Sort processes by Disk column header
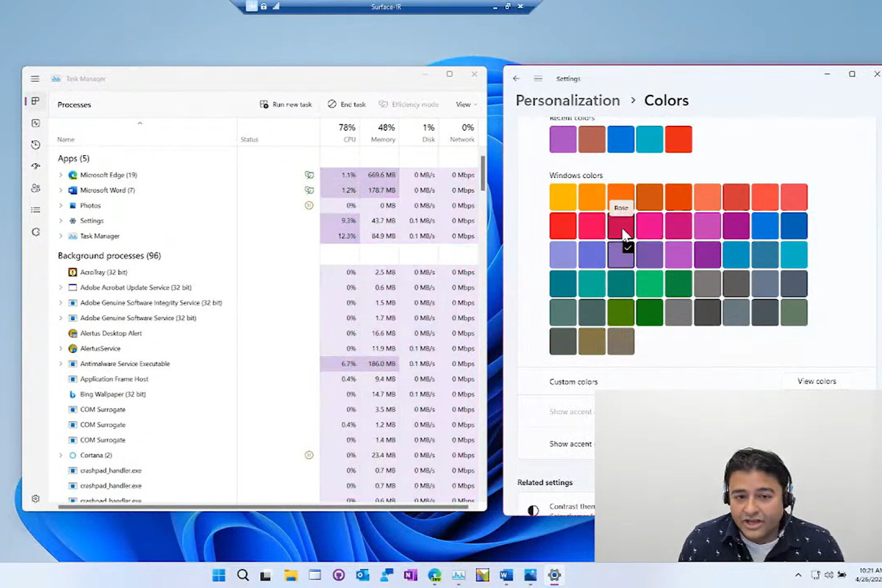Screen dimensions: 882x588 click(x=419, y=132)
